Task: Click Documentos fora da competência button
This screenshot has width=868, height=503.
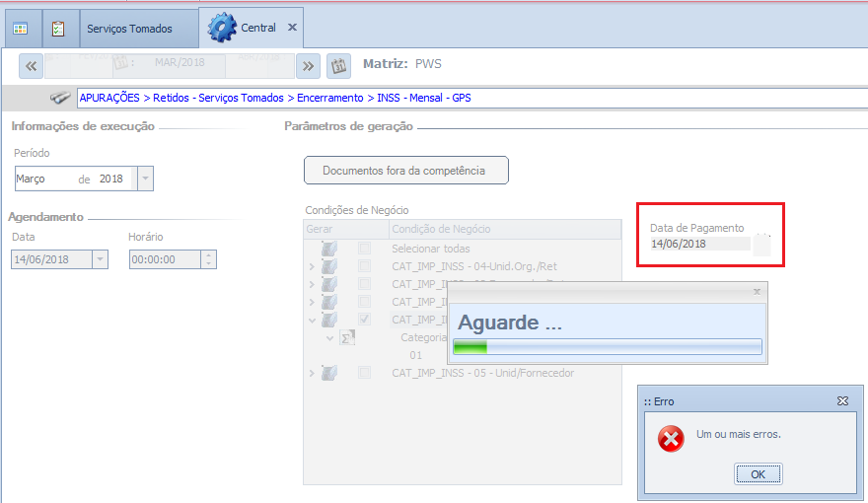Action: coord(406,171)
